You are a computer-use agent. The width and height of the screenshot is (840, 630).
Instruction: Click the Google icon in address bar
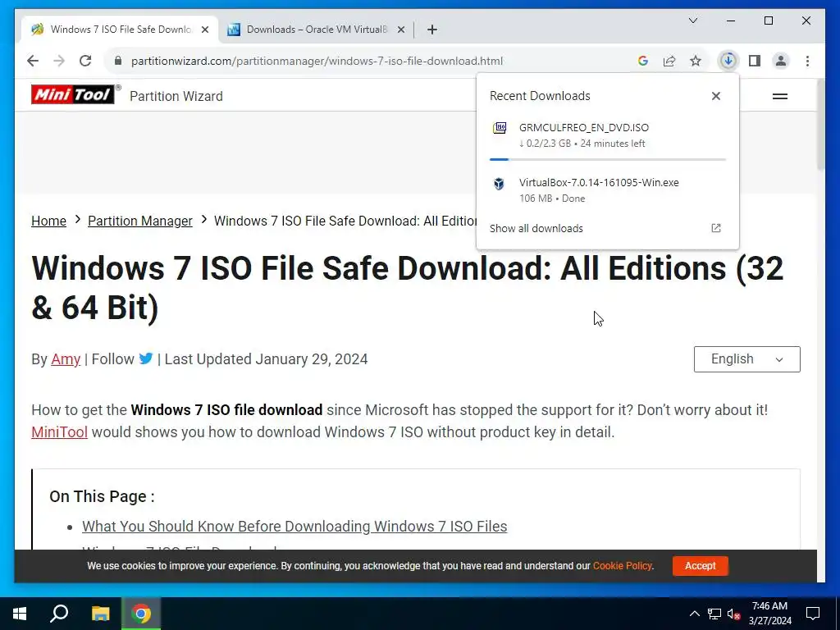click(643, 61)
